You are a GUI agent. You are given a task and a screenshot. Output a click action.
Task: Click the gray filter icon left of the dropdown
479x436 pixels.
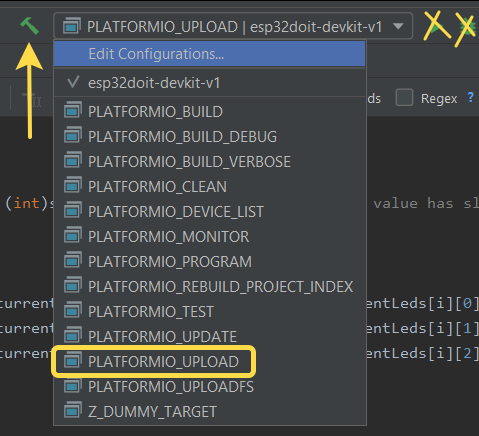(32, 99)
